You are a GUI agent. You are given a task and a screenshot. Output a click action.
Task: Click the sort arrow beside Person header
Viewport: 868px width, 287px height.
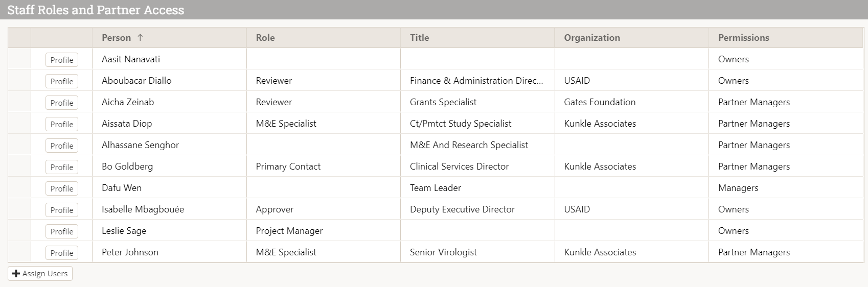point(140,38)
